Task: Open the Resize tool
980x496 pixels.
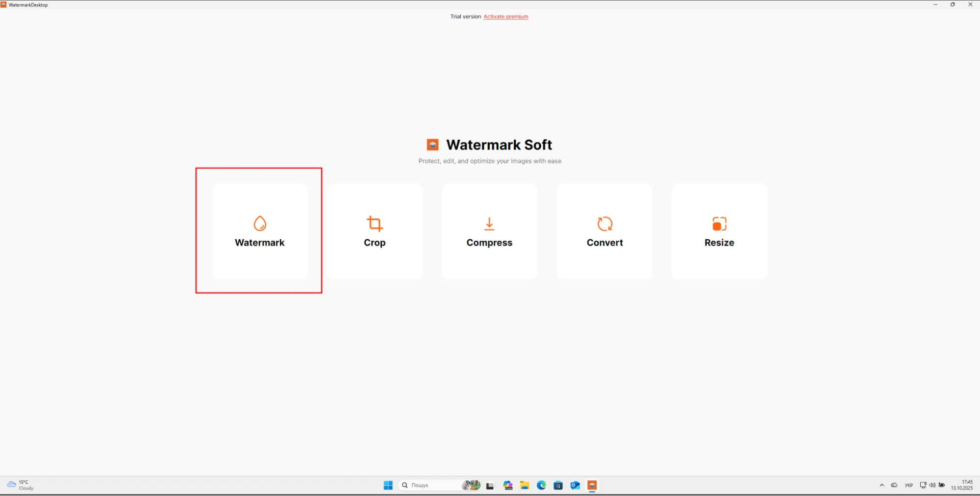Action: [719, 231]
